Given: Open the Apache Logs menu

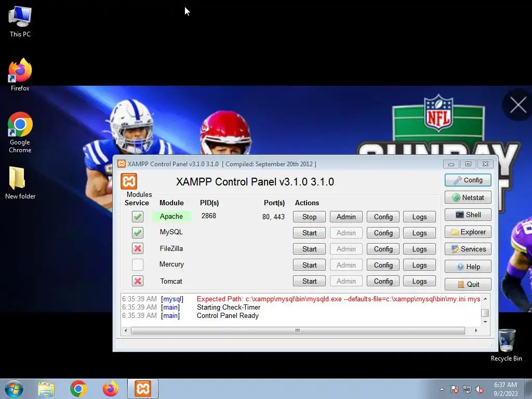Looking at the screenshot, I should click(419, 217).
